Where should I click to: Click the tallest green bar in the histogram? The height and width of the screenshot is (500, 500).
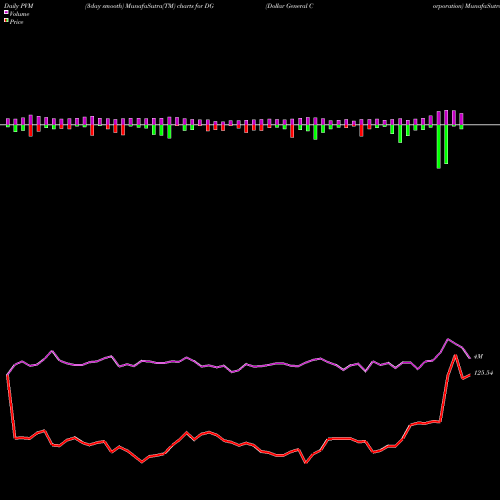pyautogui.click(x=439, y=147)
